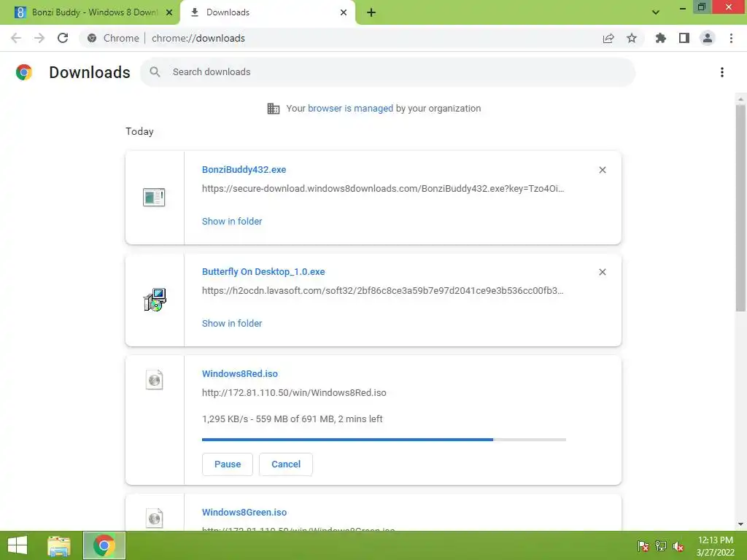This screenshot has width=747, height=560.
Task: Open the Windows8Red.iso file link
Action: pos(239,374)
